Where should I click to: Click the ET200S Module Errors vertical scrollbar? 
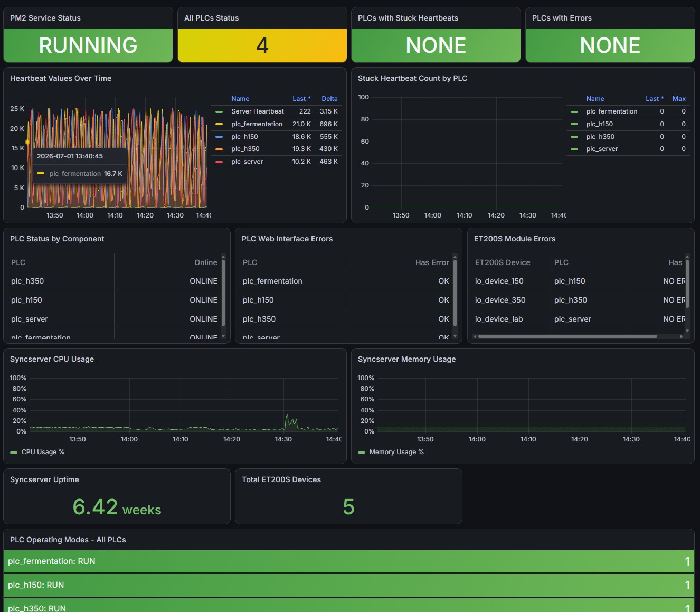point(687,284)
